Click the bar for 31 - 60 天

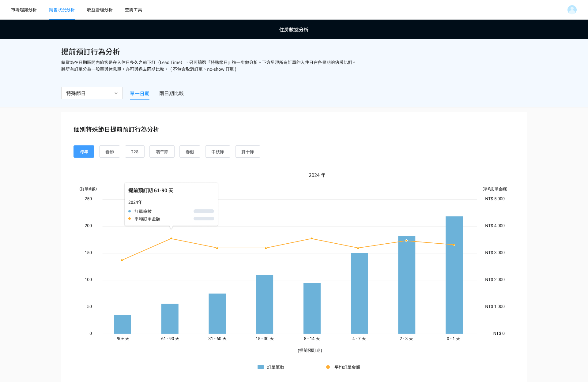coord(217,313)
